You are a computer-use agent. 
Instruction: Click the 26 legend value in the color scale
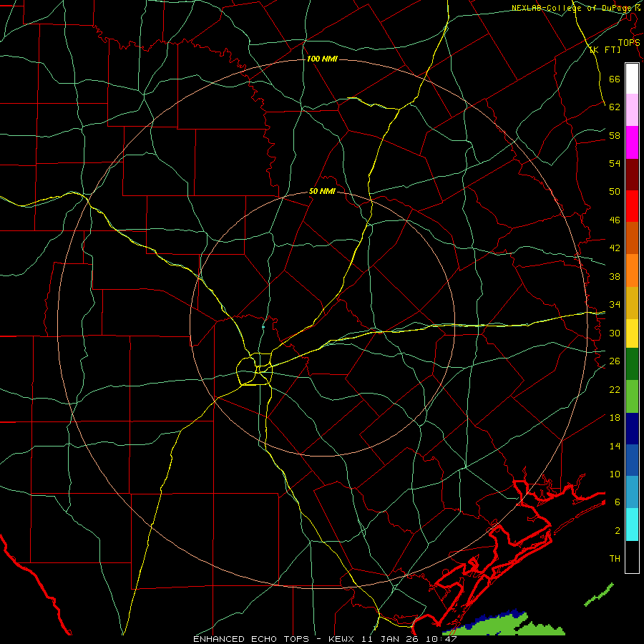point(615,361)
